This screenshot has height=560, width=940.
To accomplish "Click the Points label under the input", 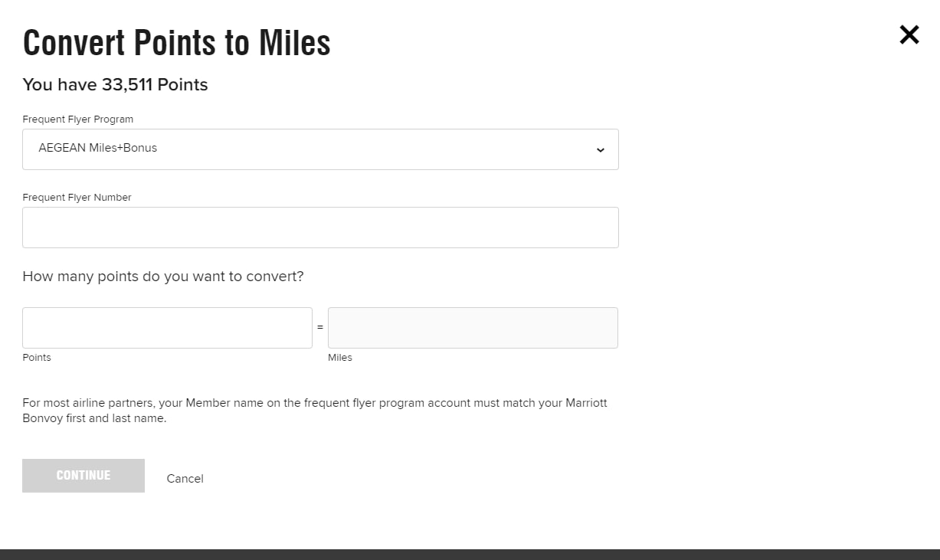I will 37,358.
